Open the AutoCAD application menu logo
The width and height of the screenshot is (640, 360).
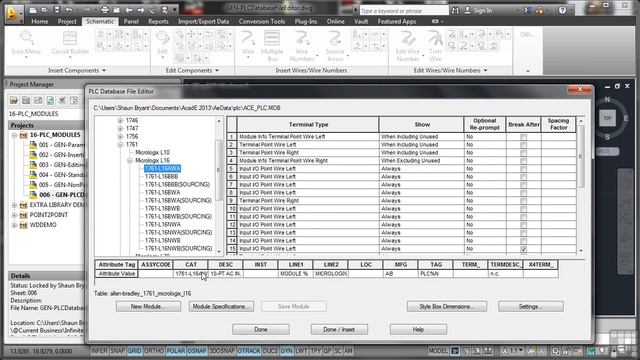pos(12,13)
